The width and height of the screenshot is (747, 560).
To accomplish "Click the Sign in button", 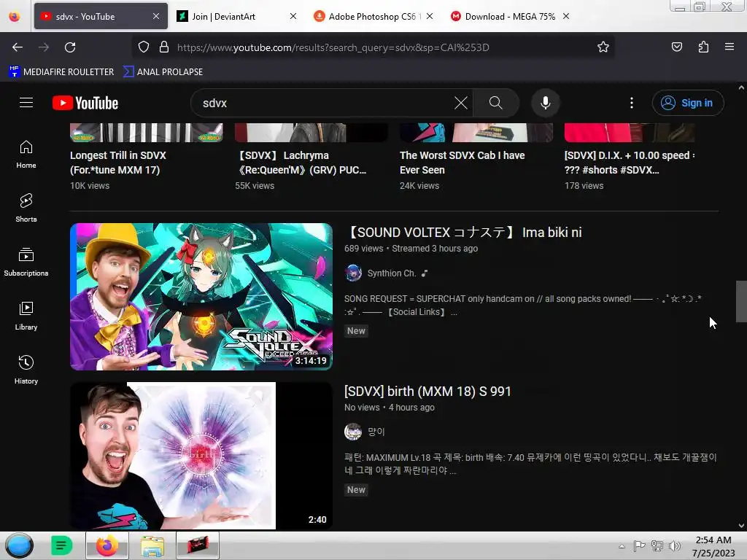I will [688, 103].
